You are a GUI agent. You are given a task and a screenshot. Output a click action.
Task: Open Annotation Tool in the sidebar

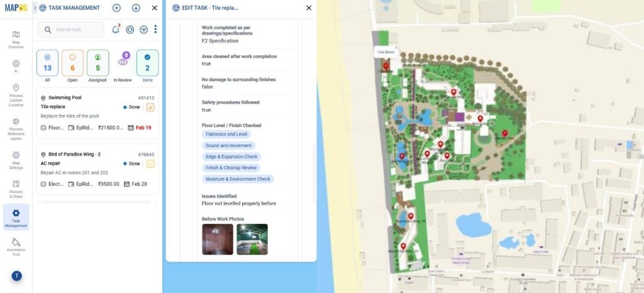pos(16,245)
